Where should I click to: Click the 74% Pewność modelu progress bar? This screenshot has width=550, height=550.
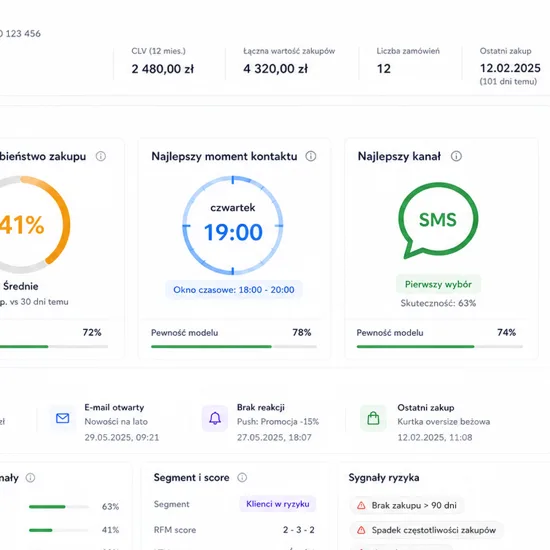coord(440,347)
